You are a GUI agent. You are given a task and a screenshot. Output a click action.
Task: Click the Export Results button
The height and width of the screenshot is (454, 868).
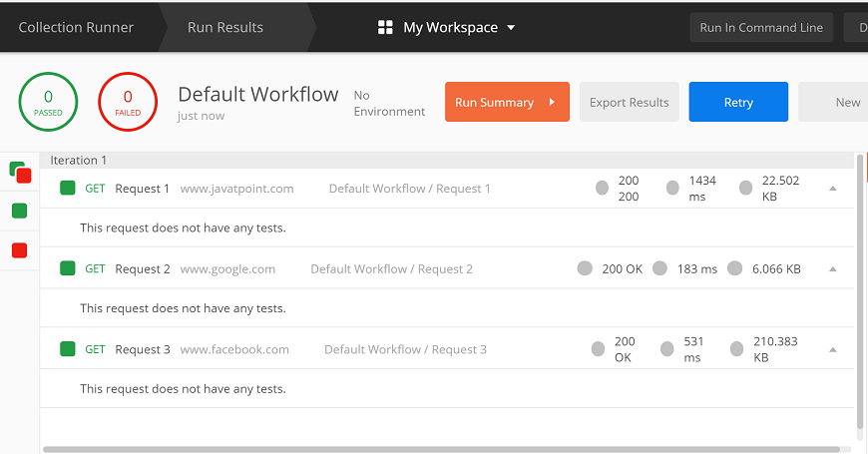[x=629, y=102]
